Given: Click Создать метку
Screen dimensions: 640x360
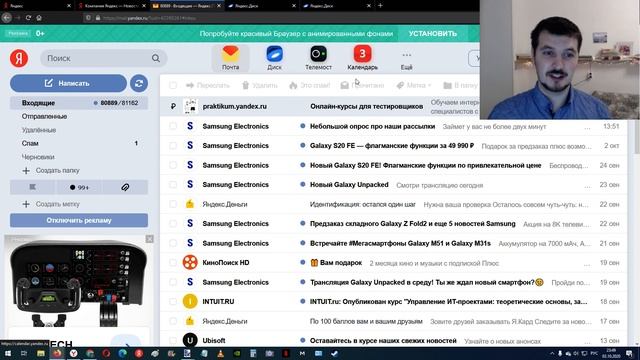Looking at the screenshot, I should tap(51, 204).
